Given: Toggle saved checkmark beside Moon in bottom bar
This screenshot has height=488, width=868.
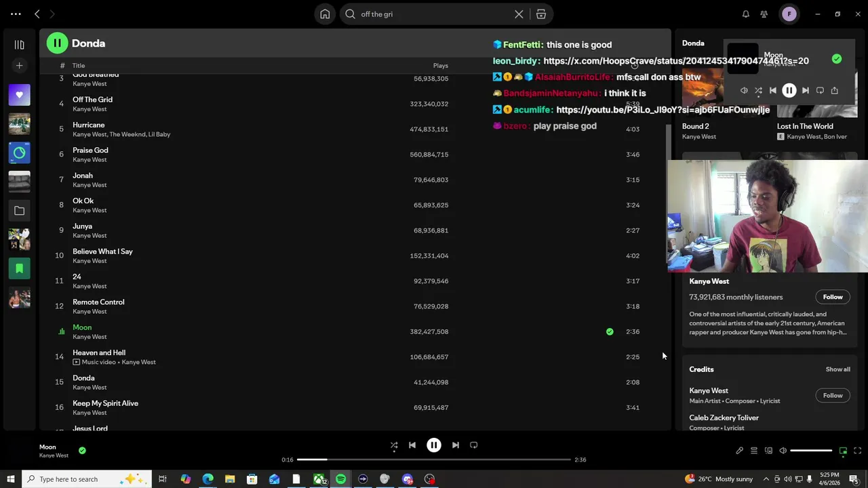Looking at the screenshot, I should click(82, 450).
